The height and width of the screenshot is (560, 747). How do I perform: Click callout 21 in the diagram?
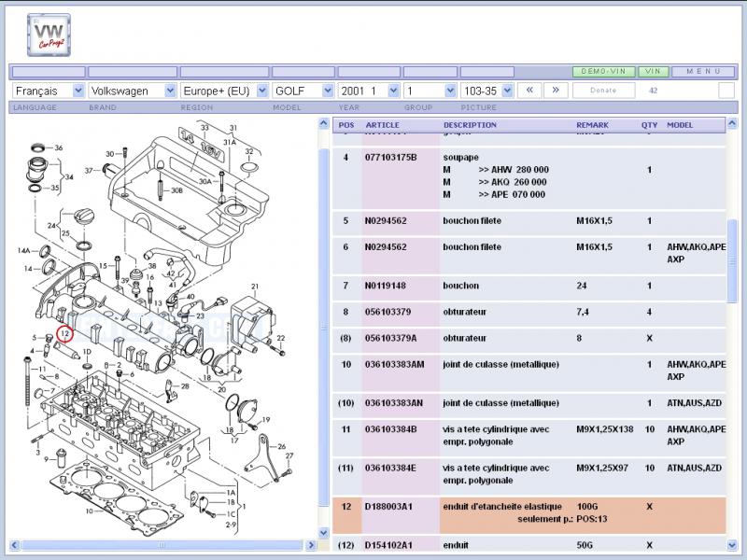pos(255,287)
